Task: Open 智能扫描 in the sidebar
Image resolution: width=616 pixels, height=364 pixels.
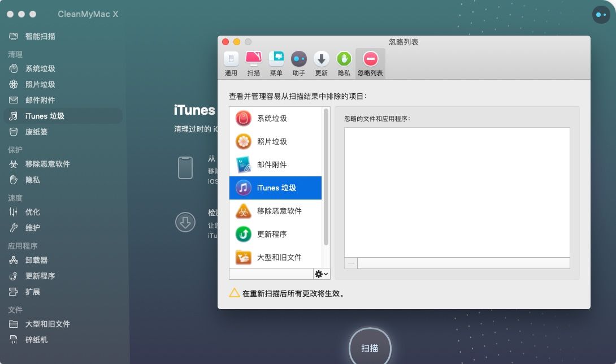Action: tap(63, 37)
